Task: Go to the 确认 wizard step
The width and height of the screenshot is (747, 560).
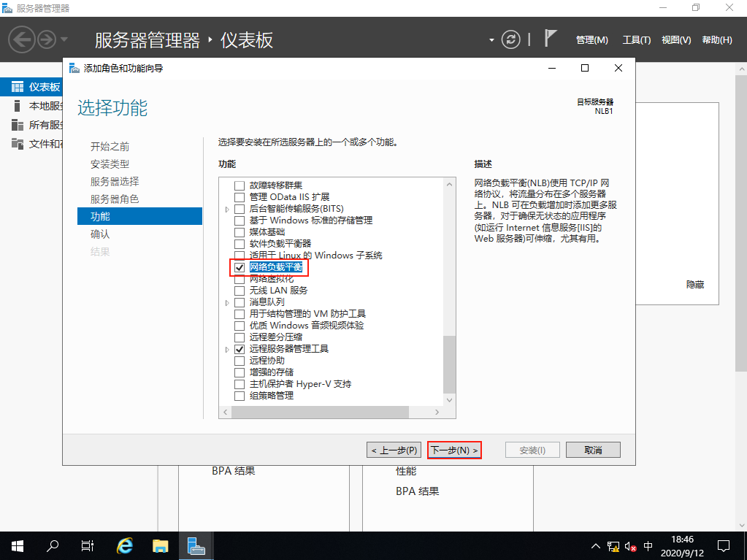Action: (100, 234)
